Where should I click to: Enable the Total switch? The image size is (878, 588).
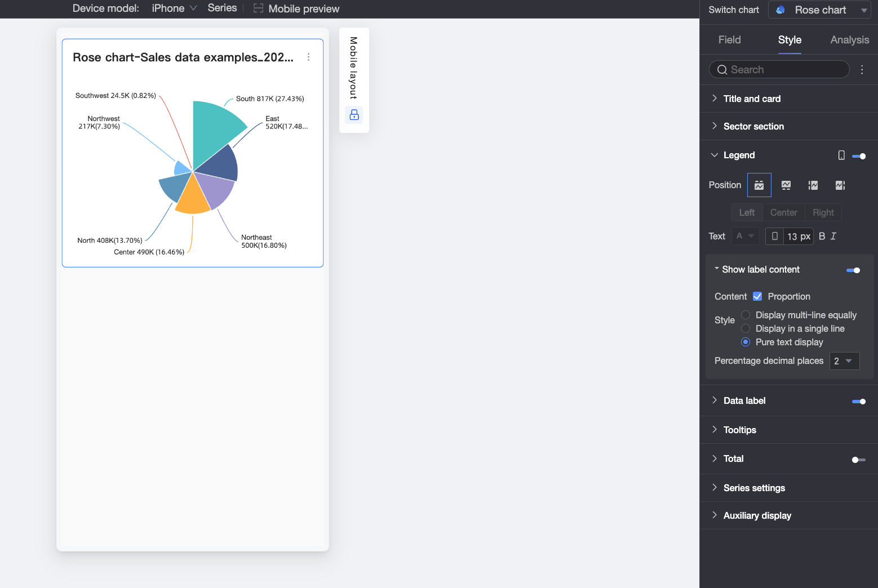coord(859,460)
